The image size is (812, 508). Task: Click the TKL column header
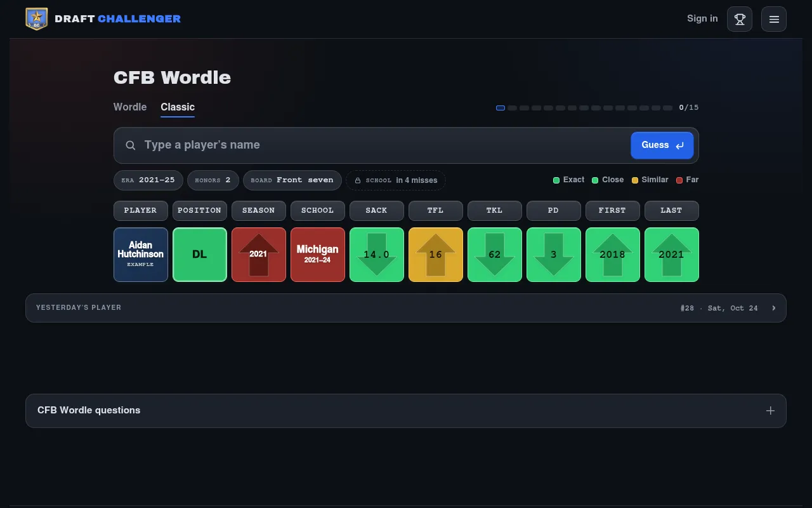point(495,211)
